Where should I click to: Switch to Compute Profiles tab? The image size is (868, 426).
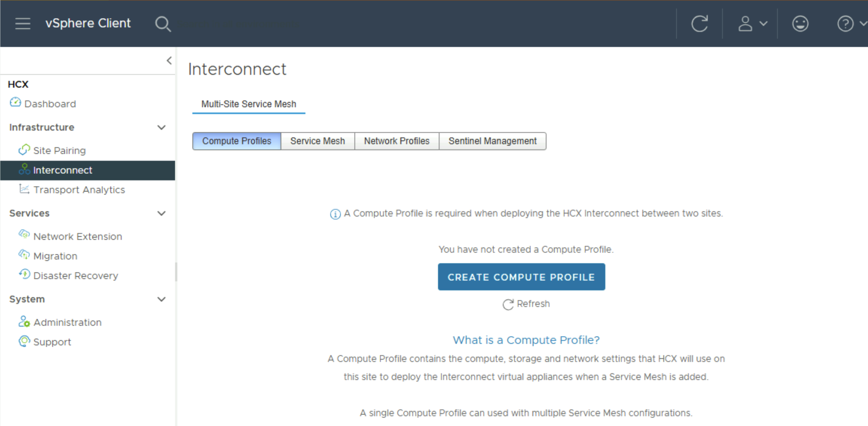(237, 141)
